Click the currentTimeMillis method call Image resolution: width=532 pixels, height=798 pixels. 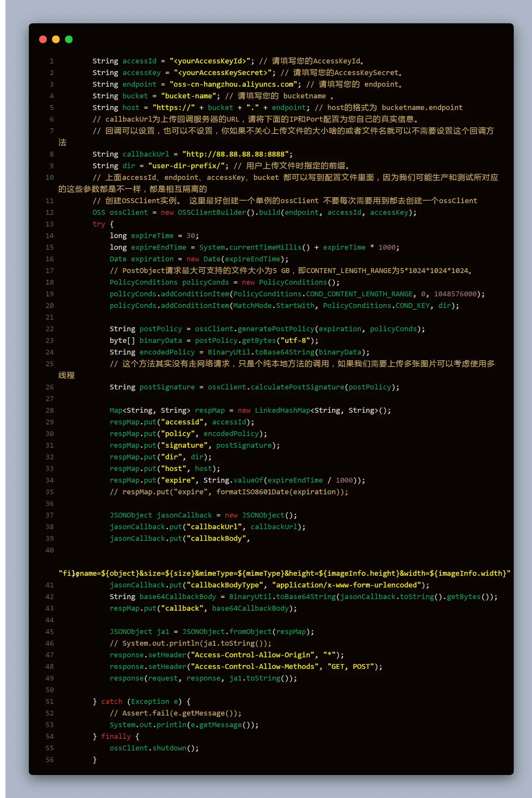265,247
